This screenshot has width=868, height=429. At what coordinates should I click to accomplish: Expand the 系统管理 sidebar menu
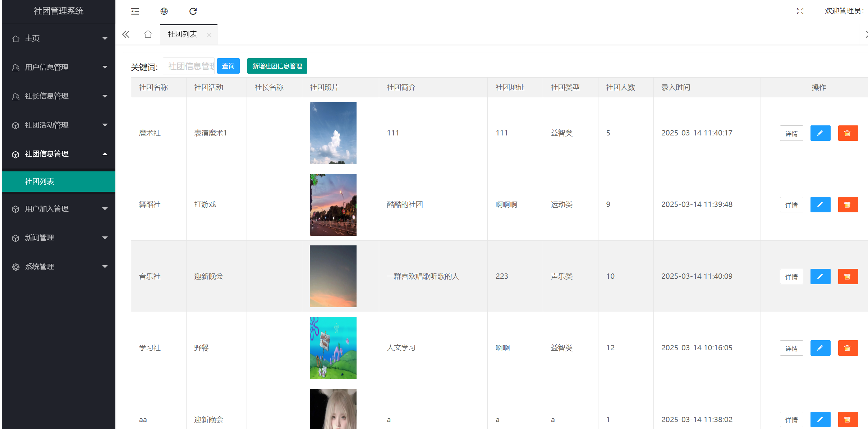(x=59, y=267)
